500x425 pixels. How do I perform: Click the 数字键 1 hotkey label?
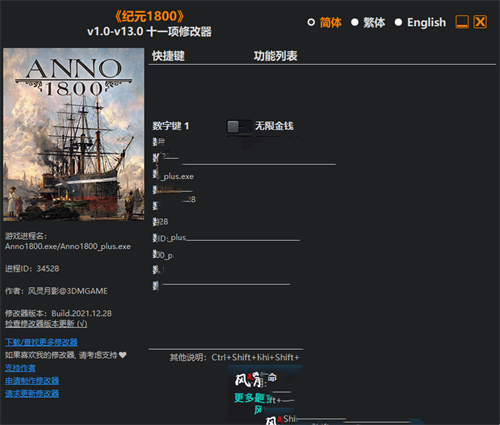click(171, 126)
